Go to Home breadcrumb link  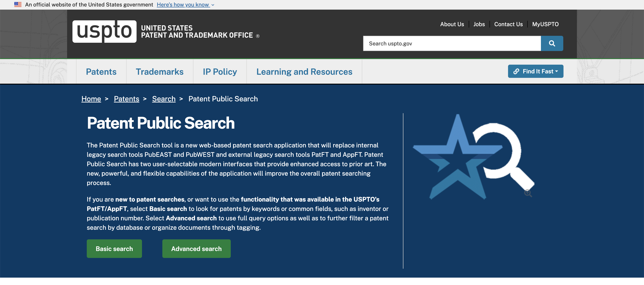[x=91, y=99]
